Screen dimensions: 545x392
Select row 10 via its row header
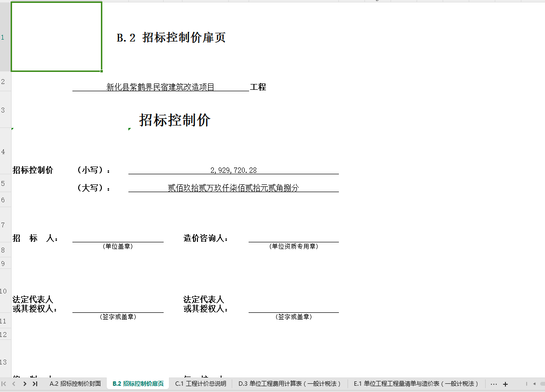click(x=5, y=291)
